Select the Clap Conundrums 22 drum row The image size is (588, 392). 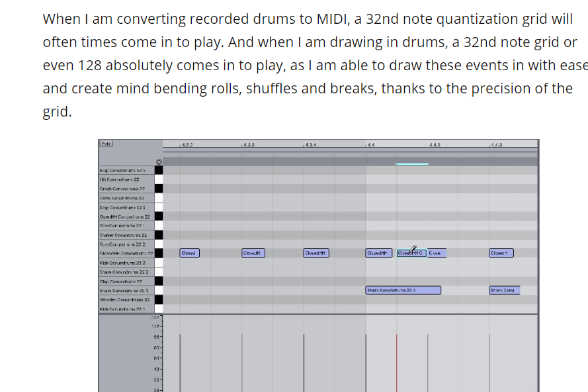point(126,281)
